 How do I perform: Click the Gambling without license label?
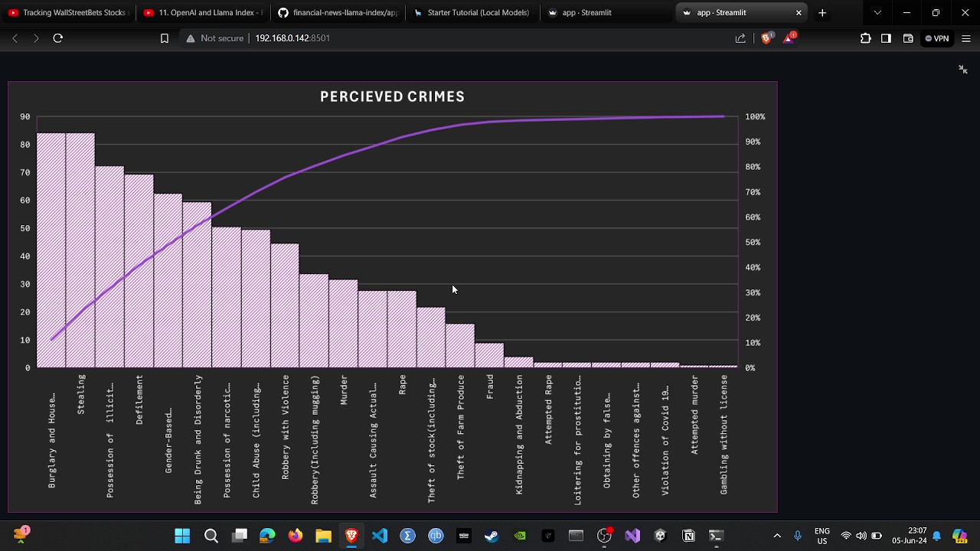click(x=724, y=435)
